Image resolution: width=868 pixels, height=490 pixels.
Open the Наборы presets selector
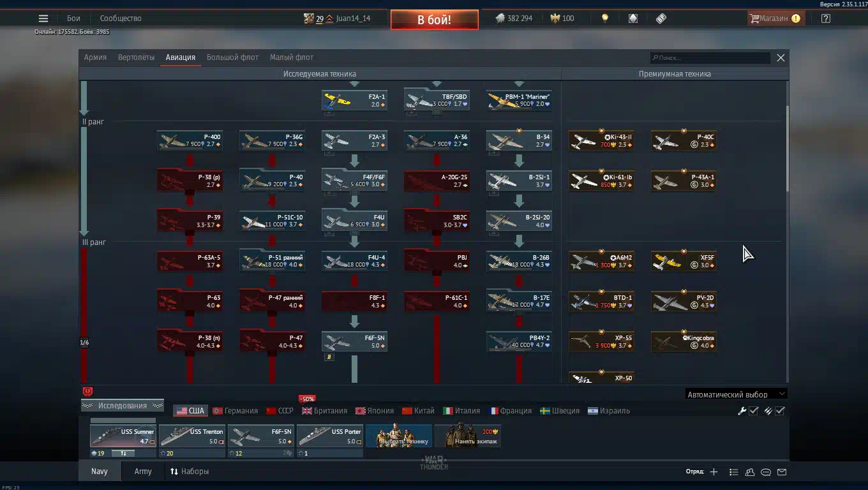tap(190, 471)
